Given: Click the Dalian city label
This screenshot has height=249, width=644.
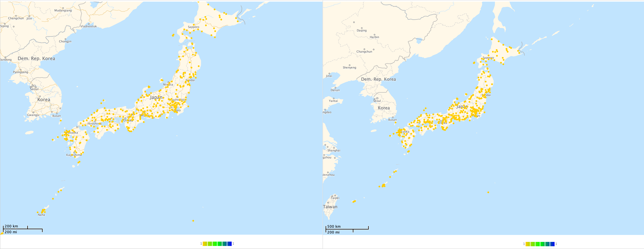Looking at the screenshot, I should (x=335, y=90).
